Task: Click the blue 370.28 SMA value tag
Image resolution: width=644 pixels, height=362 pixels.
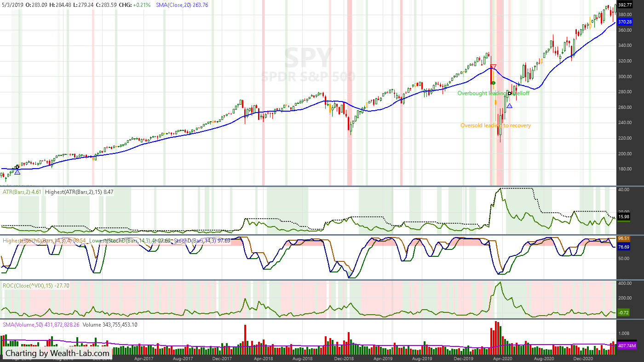Action: pyautogui.click(x=625, y=22)
